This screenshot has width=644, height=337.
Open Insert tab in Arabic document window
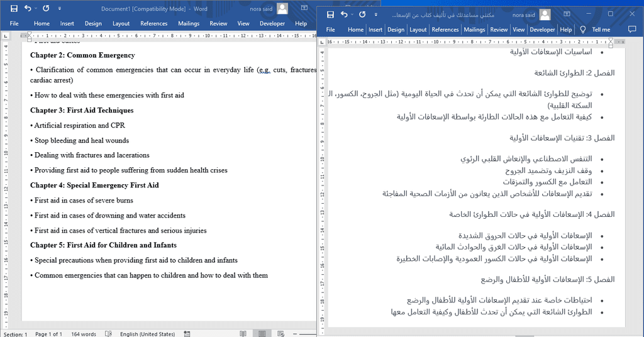click(x=375, y=30)
